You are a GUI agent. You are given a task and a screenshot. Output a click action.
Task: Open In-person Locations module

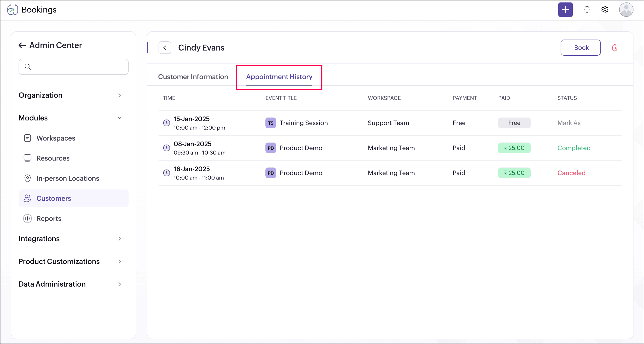tap(73, 178)
